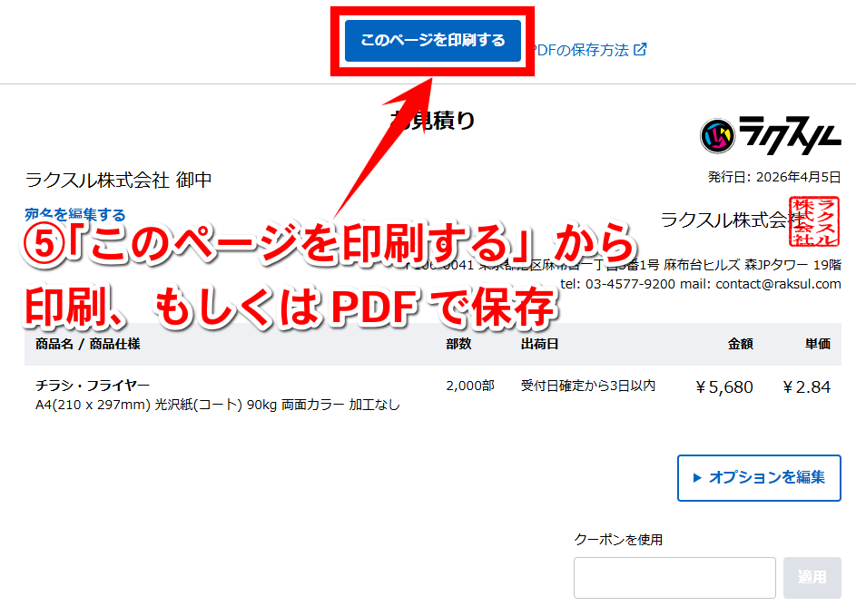This screenshot has height=616, width=856.
Task: Click the '出荷日' column header
Action: click(539, 345)
